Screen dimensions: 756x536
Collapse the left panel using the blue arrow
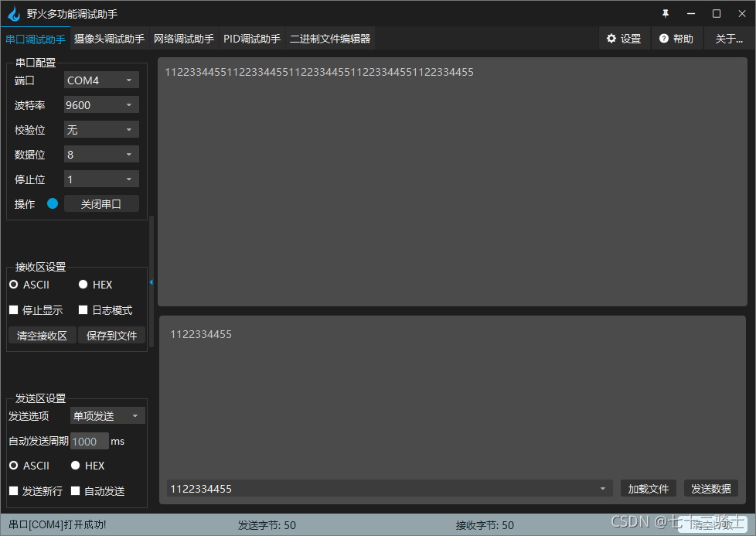coord(152,282)
